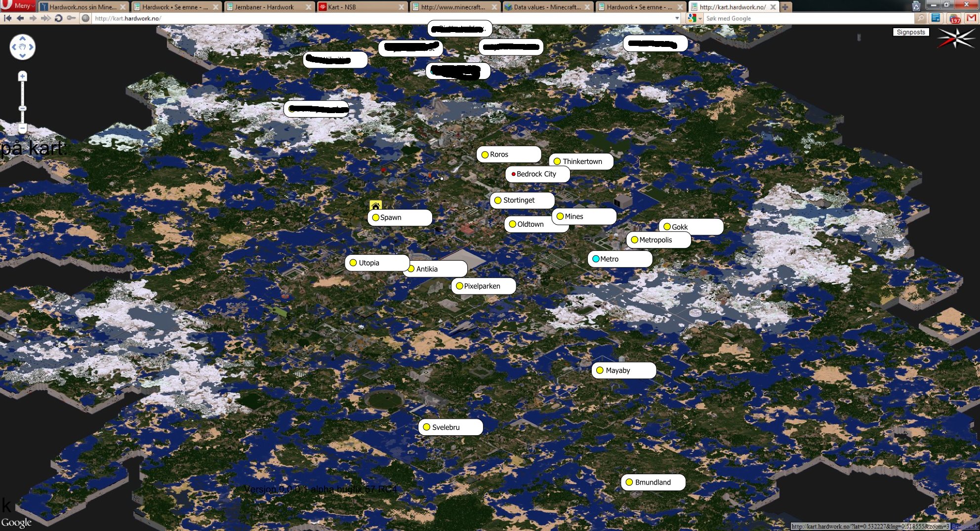This screenshot has height=531, width=980.
Task: Switch to the Jernbaner - Hardwork tab
Action: 269,7
